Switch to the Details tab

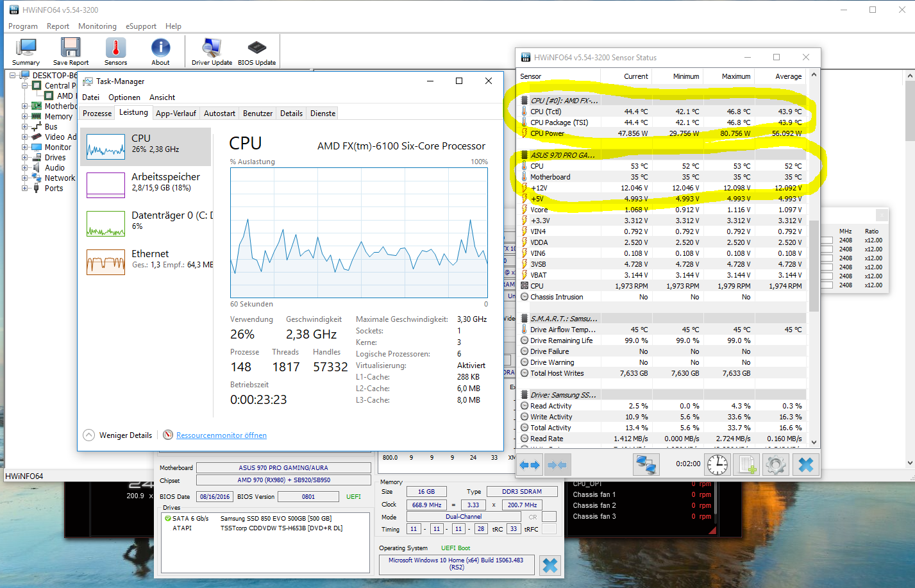(x=291, y=113)
